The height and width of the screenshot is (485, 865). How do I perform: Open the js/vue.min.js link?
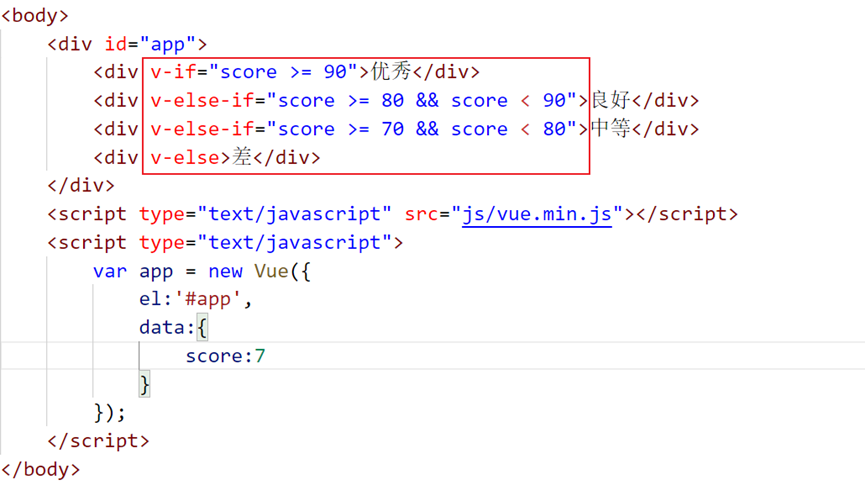537,214
